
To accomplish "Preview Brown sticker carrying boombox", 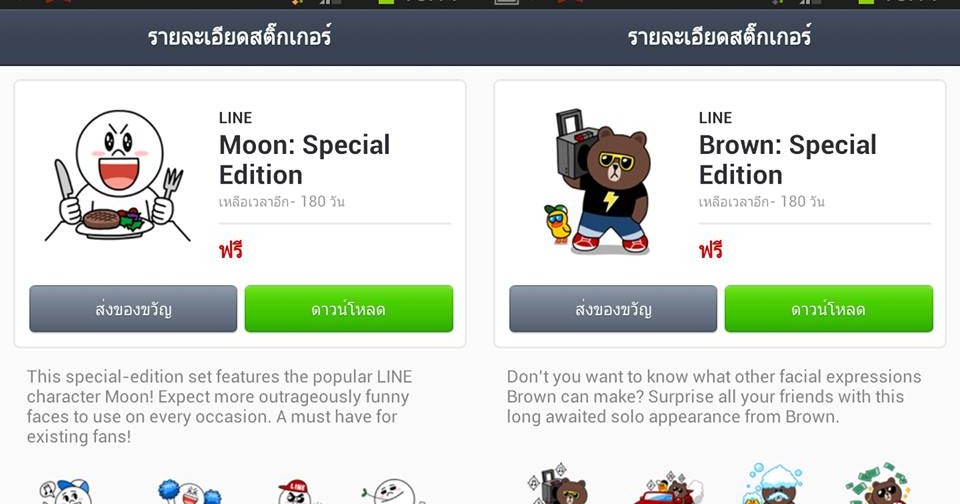I will click(x=558, y=486).
